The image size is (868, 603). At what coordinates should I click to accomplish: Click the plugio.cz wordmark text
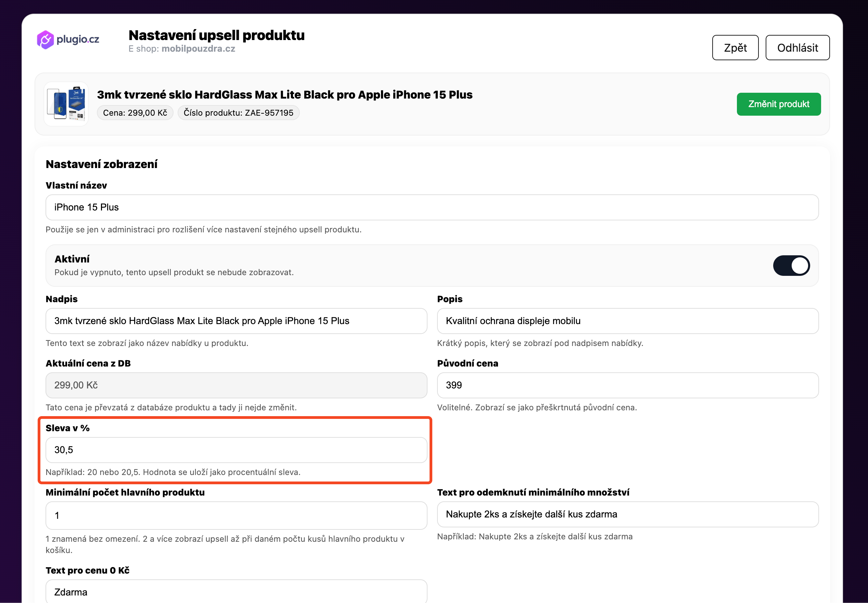click(x=78, y=39)
